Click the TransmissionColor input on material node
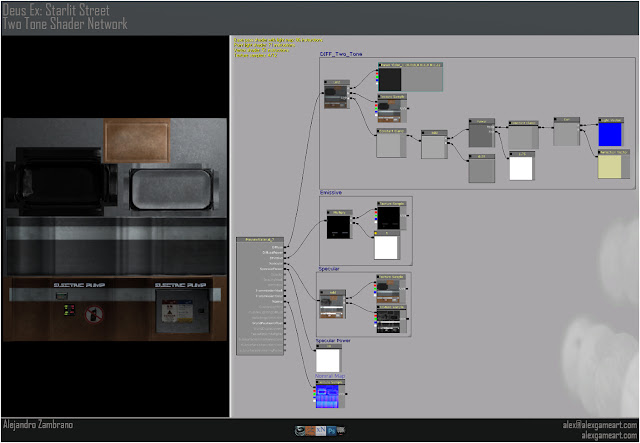The image size is (640, 443). (x=285, y=296)
